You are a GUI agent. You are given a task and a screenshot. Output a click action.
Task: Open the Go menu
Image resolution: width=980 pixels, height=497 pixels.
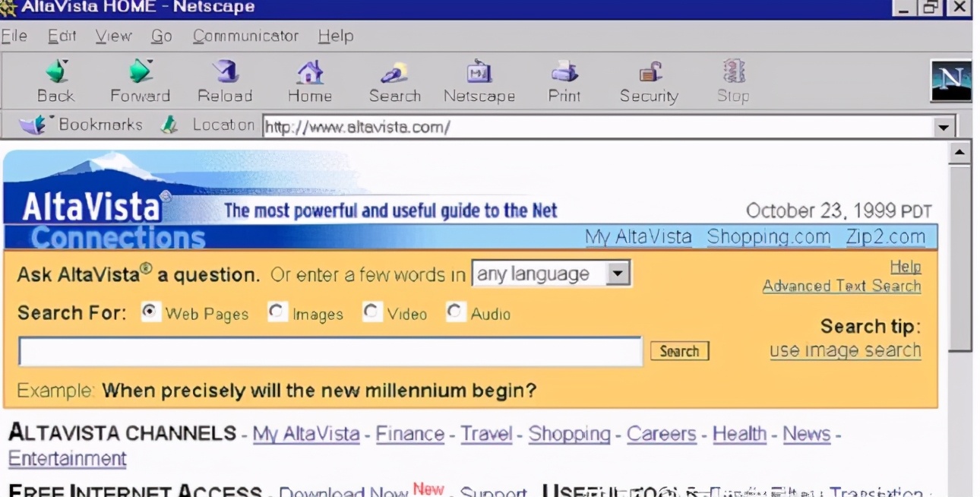[162, 36]
